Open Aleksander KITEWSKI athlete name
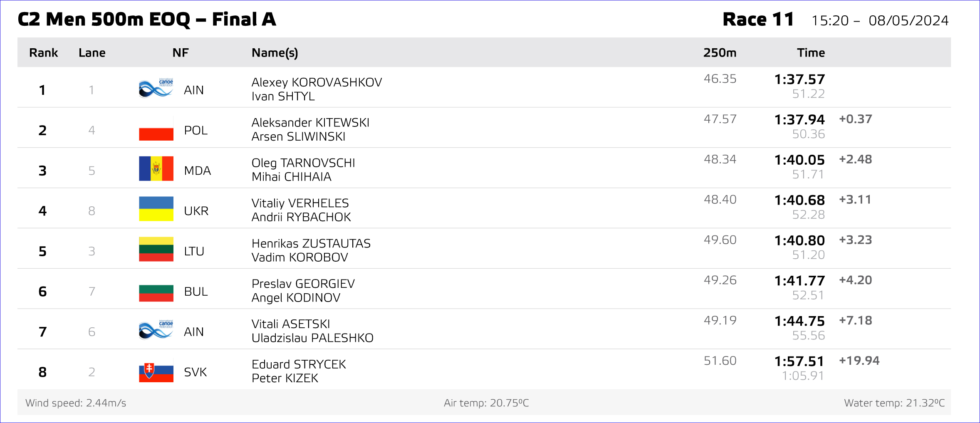 [x=310, y=123]
